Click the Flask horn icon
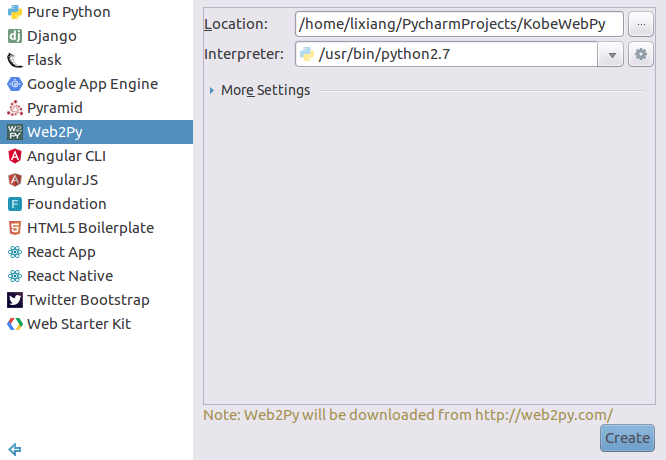The width and height of the screenshot is (666, 460). click(15, 60)
